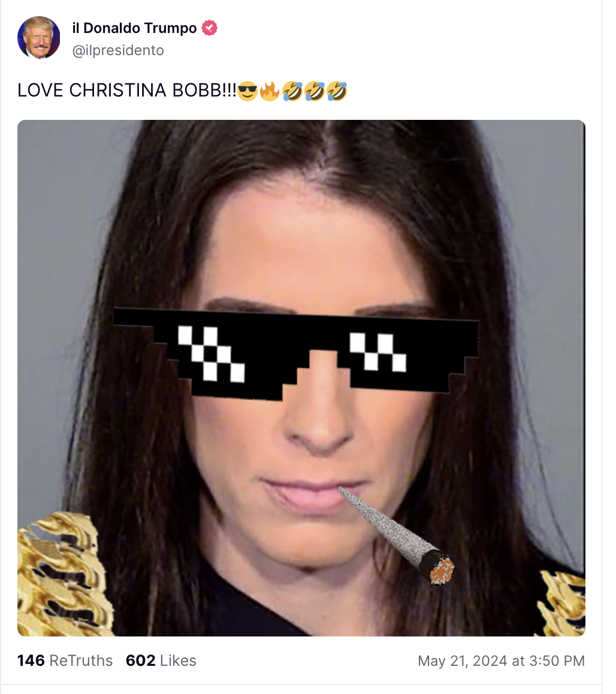Open the May 21, 2024 timestamp link
This screenshot has height=694, width=616.
pos(502,661)
